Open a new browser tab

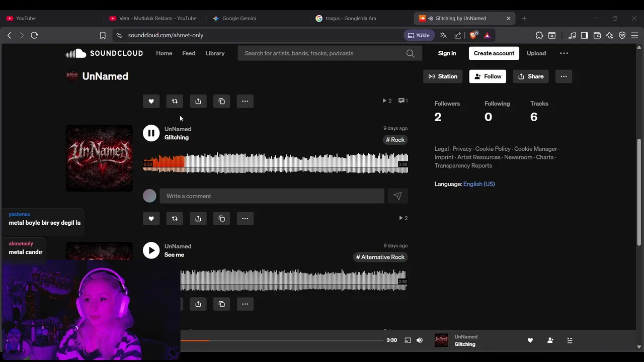(x=524, y=18)
